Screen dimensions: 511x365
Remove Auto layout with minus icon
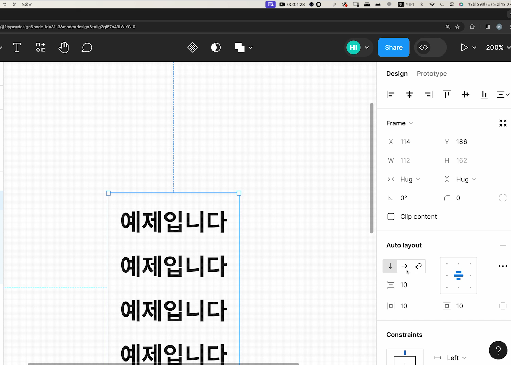tap(503, 246)
